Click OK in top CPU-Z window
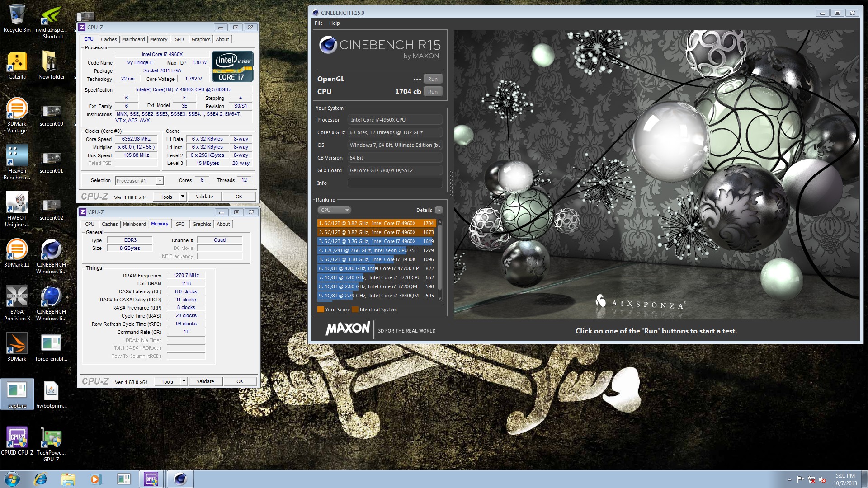The image size is (868, 488). (239, 197)
